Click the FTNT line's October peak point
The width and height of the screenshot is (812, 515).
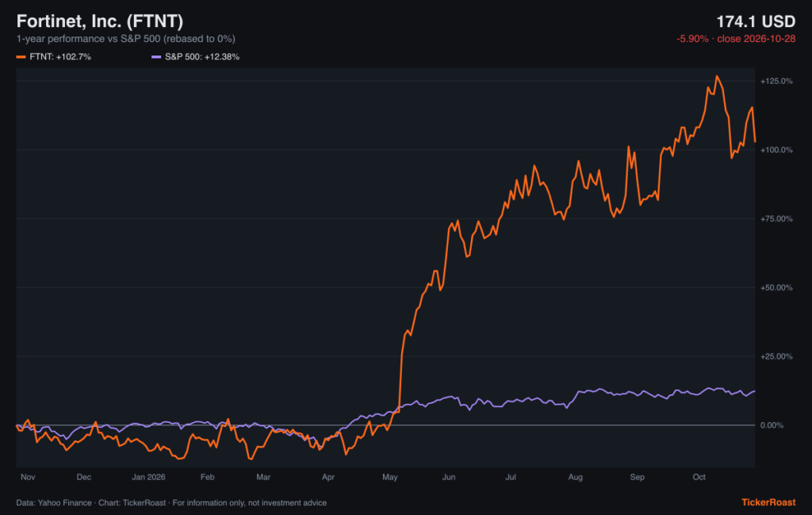coord(717,77)
